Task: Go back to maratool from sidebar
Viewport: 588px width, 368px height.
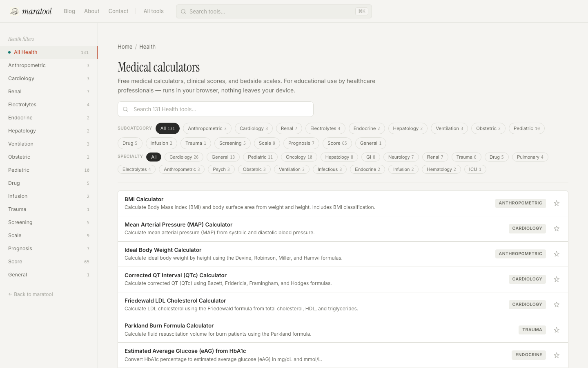Action: (x=31, y=294)
